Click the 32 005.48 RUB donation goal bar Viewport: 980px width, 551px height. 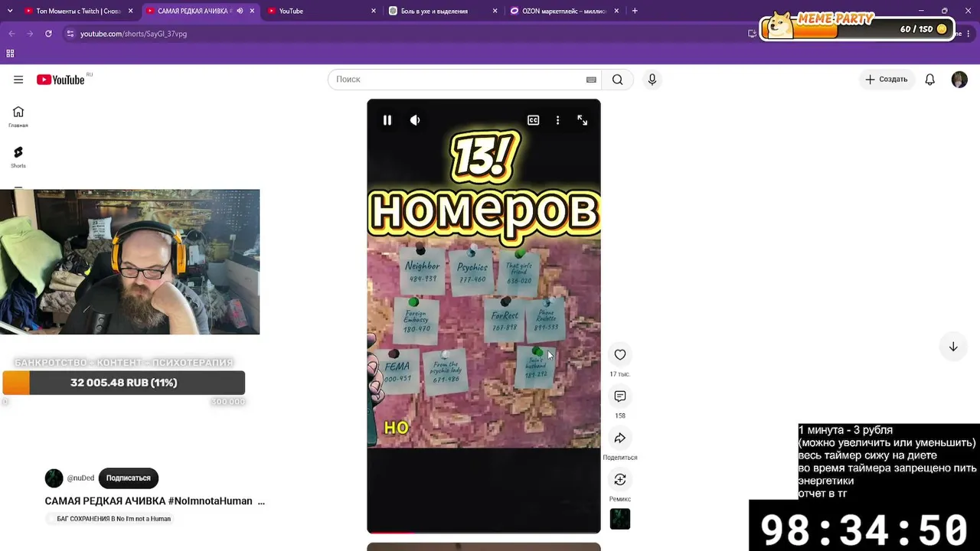tap(123, 383)
